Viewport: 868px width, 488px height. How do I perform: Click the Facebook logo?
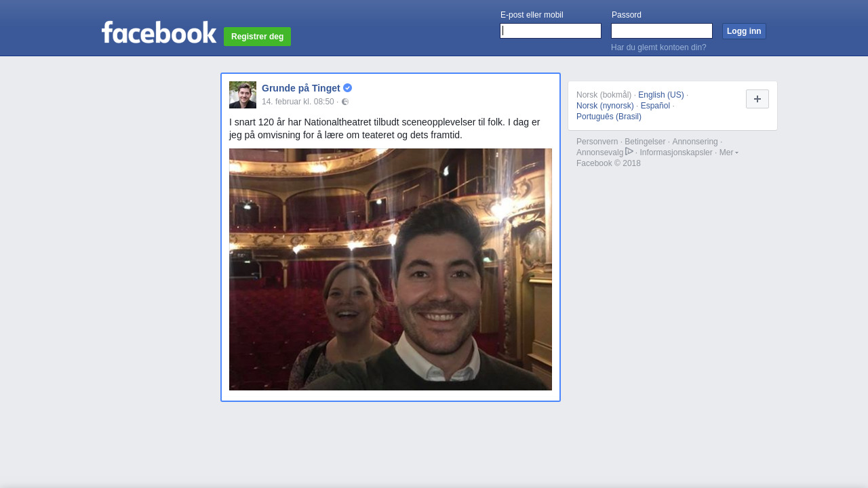[159, 32]
